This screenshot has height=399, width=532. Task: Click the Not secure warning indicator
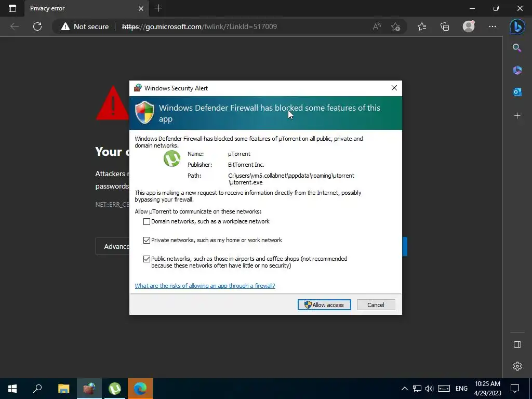click(x=85, y=26)
